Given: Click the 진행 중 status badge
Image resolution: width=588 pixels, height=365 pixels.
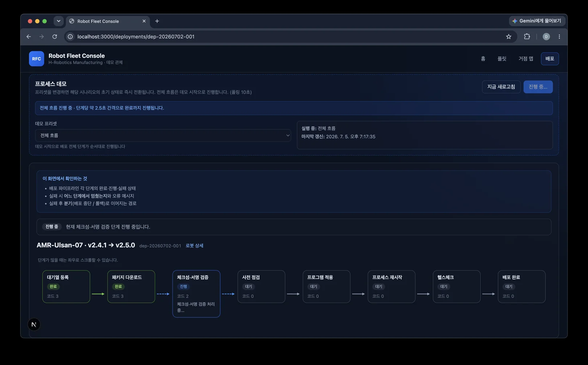Looking at the screenshot, I should coord(52,227).
